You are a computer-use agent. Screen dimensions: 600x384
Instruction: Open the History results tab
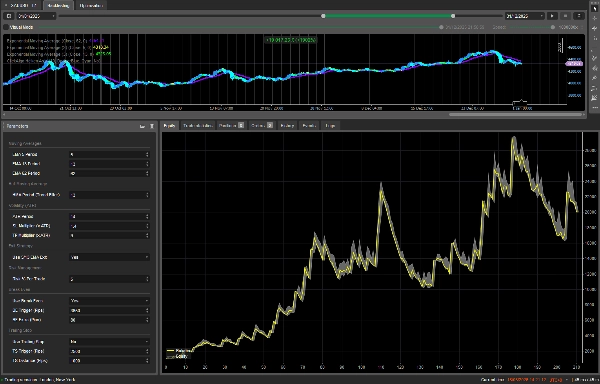(x=287, y=125)
